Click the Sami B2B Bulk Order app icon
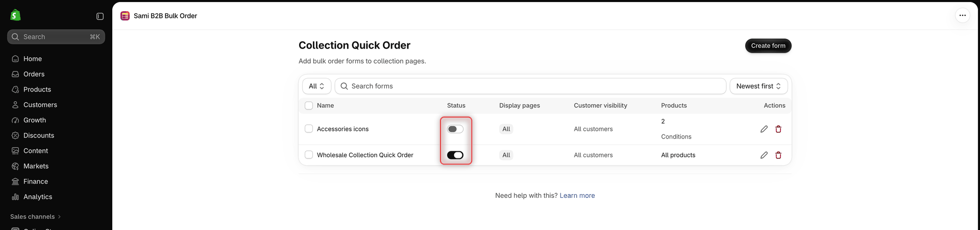The image size is (980, 230). (x=125, y=16)
